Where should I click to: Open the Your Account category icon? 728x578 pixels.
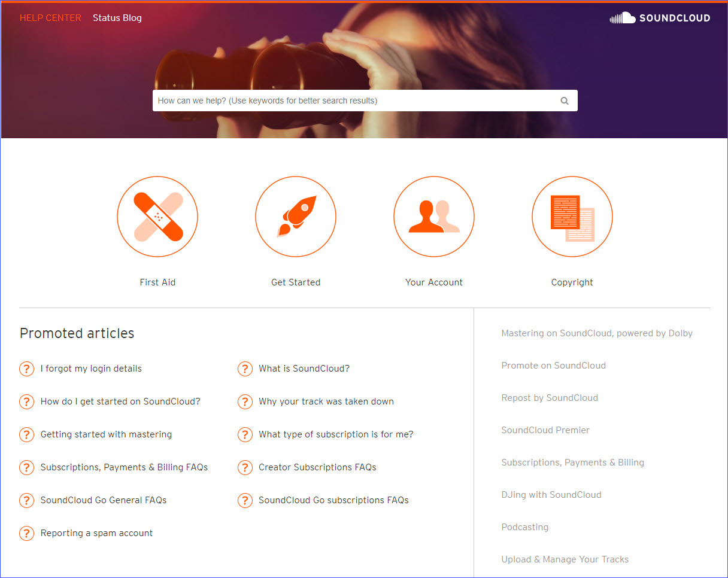pyautogui.click(x=433, y=217)
